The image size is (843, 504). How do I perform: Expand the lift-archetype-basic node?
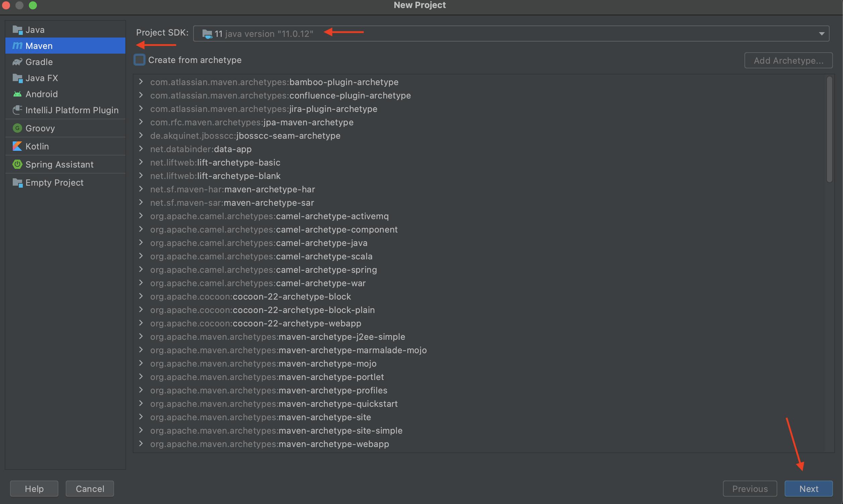141,162
